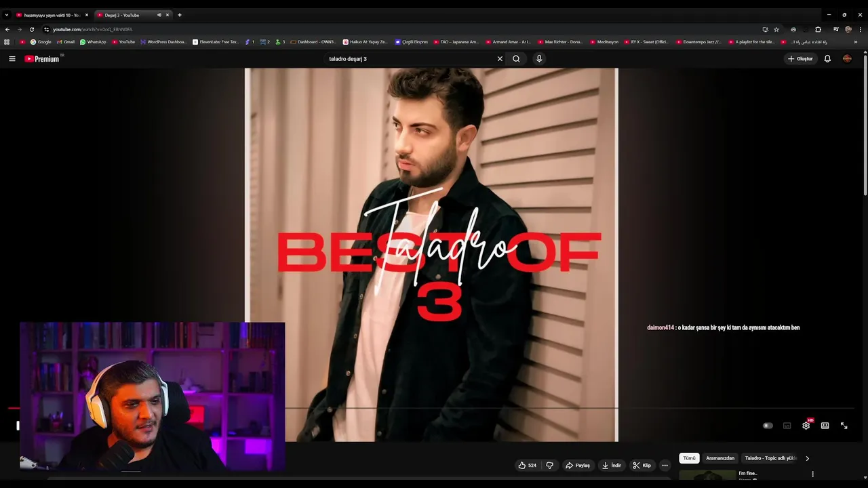Open the ElevenLabs bookmark
This screenshot has height=488, width=868.
[x=216, y=42]
